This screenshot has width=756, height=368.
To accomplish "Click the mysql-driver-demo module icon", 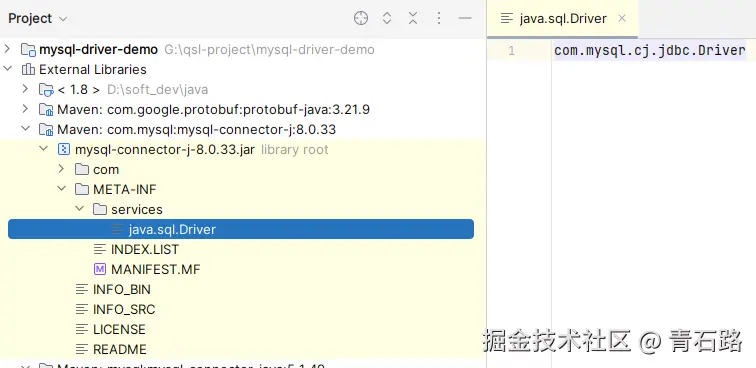I will 28,50.
